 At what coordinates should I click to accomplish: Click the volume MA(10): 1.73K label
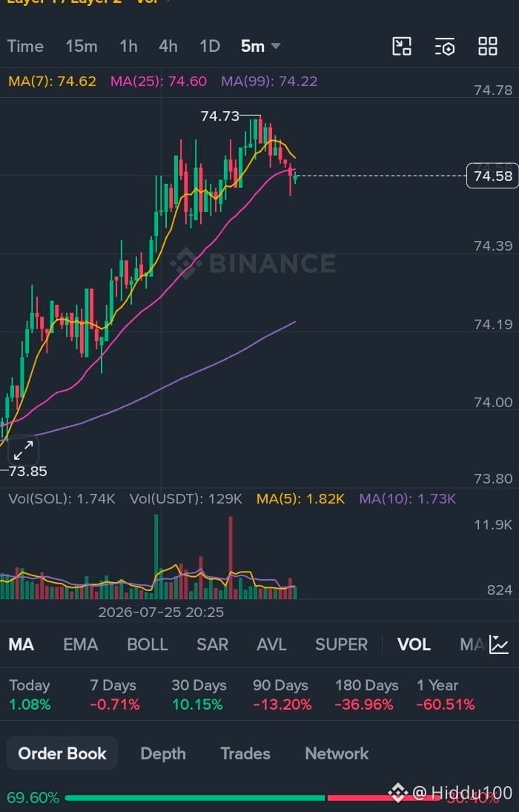coord(408,499)
